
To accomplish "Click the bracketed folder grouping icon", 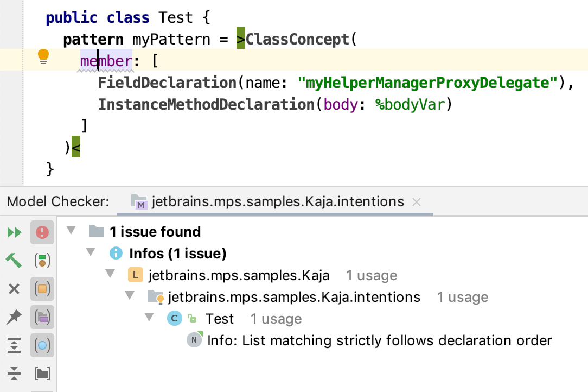I will [42, 374].
